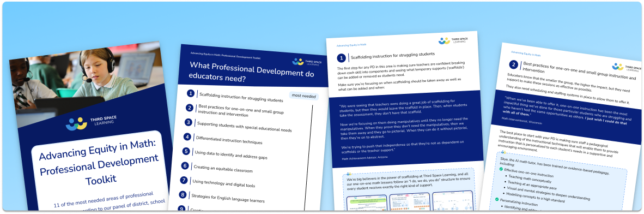Click the number 1 circle on the scaffolding page heading

coord(341,58)
